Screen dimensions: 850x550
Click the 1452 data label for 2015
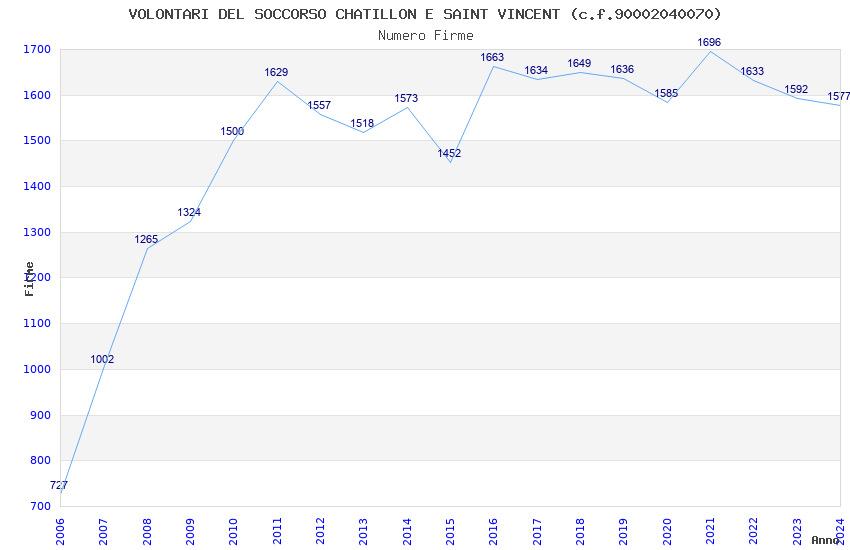point(449,153)
